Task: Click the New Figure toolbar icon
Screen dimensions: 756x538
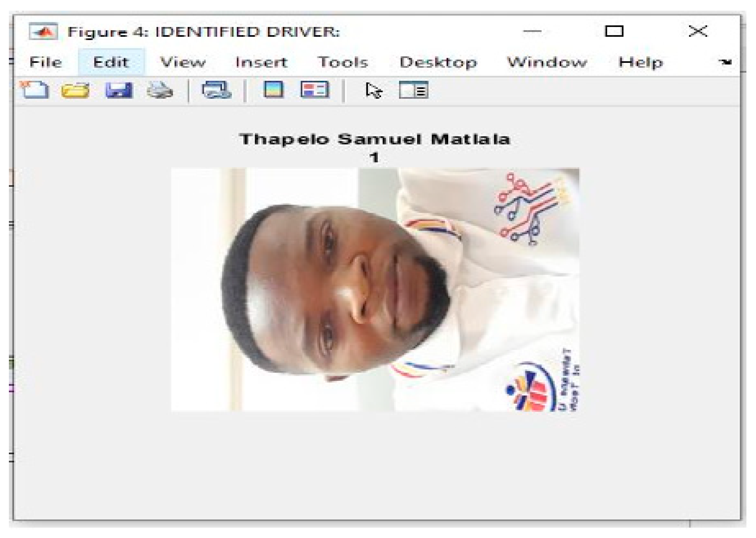Action: pyautogui.click(x=35, y=90)
